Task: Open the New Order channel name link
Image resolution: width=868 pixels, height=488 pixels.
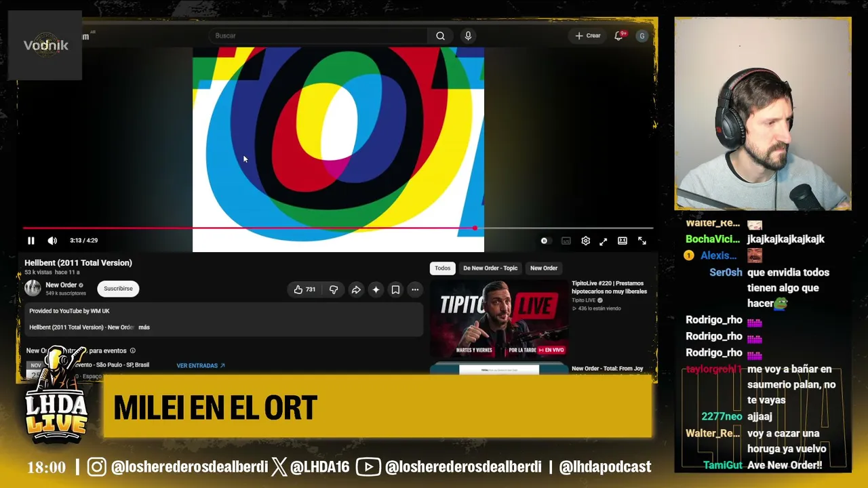Action: point(61,285)
